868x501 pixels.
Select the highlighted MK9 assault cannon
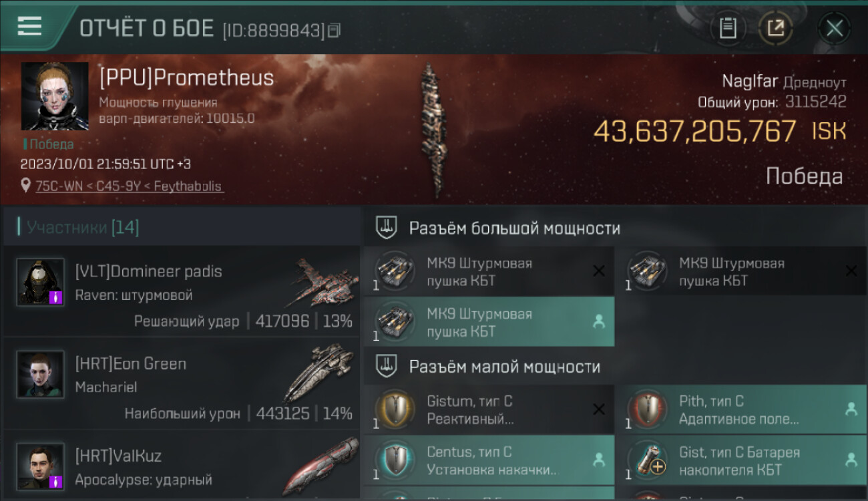pyautogui.click(x=489, y=323)
